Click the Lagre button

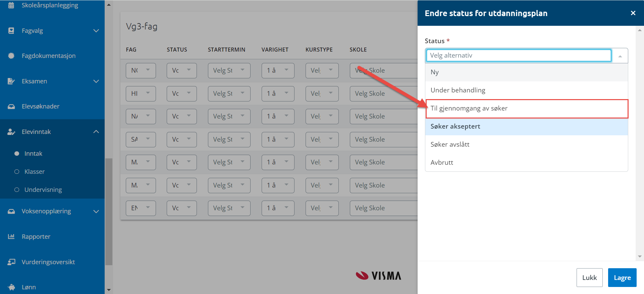622,278
